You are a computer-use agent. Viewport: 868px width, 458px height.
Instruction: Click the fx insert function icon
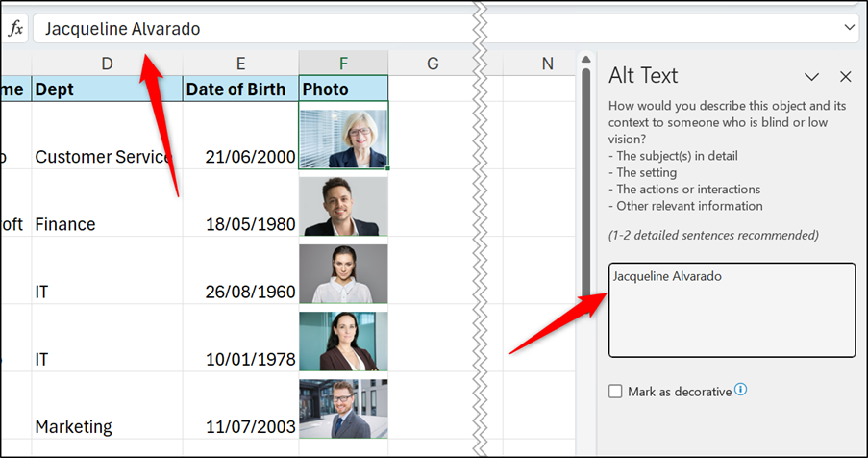coord(15,29)
